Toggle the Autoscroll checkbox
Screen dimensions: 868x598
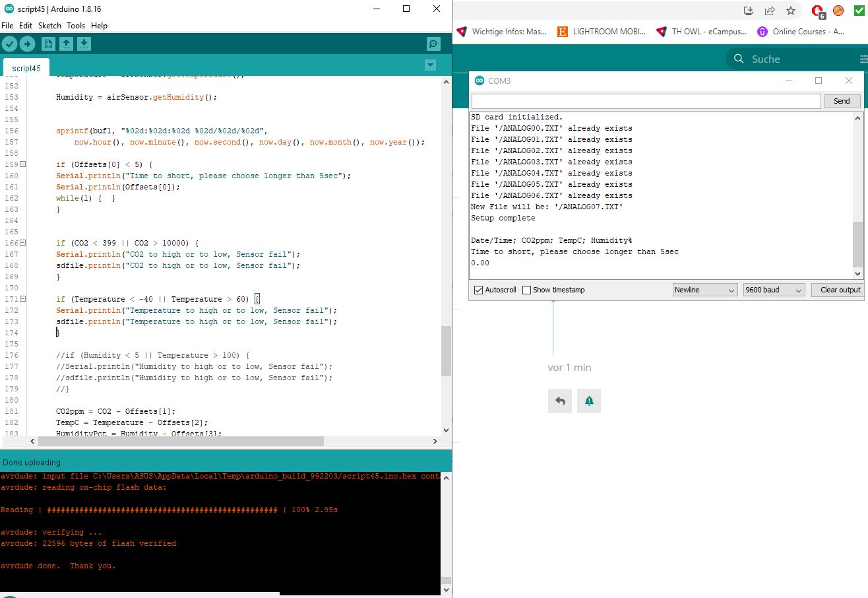pyautogui.click(x=477, y=289)
